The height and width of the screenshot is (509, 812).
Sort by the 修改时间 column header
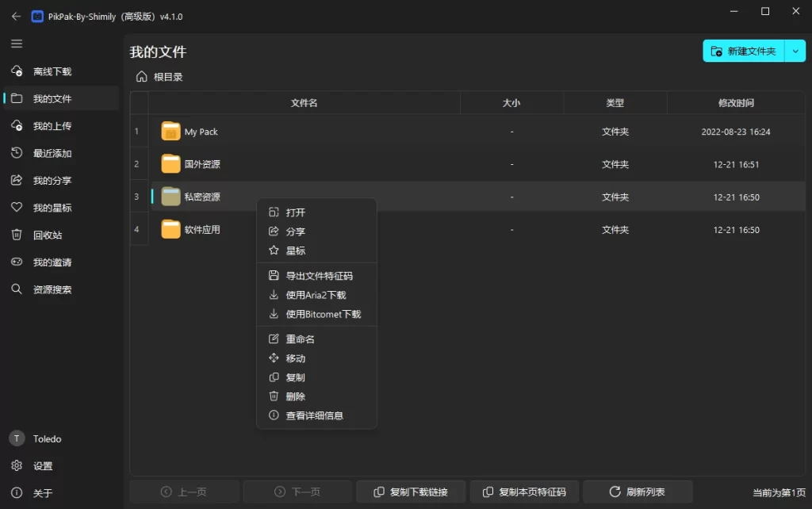[x=735, y=103]
